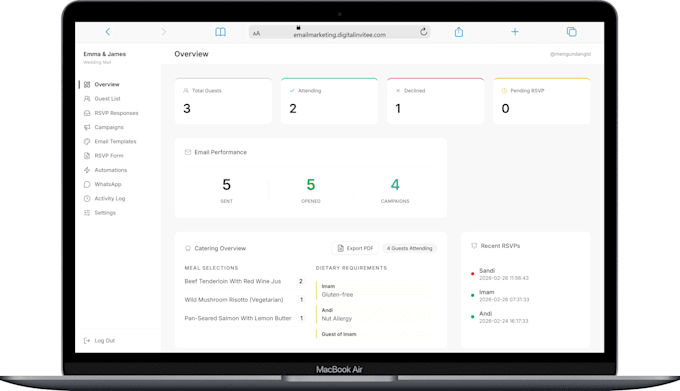Click the Guest List people icon
This screenshot has width=680, height=391.
pyautogui.click(x=87, y=99)
